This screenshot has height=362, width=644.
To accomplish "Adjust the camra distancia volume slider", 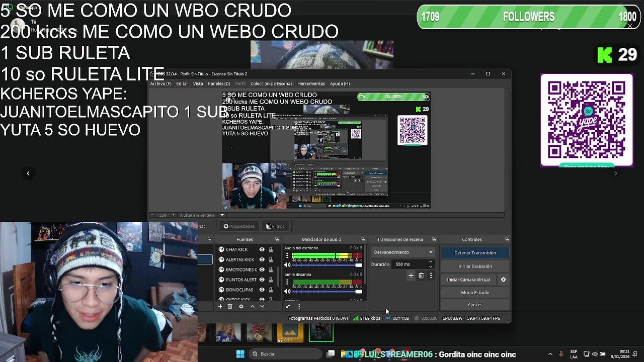I will pos(327,291).
